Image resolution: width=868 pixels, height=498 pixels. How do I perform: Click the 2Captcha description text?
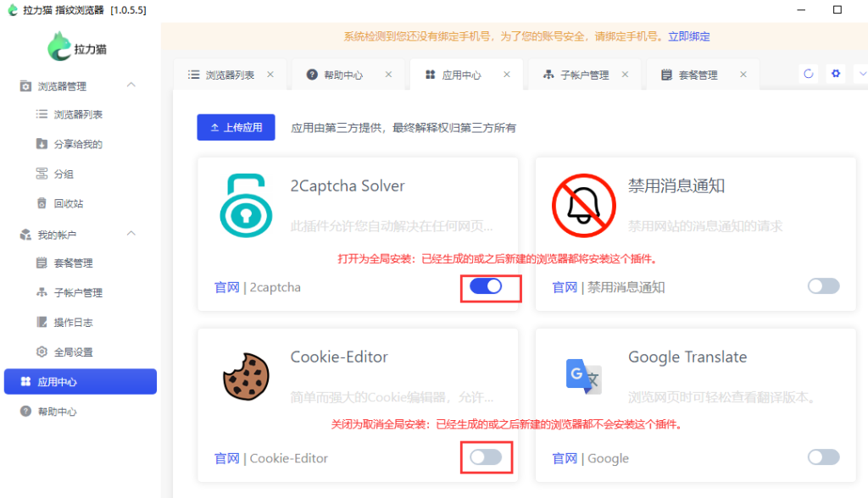(392, 226)
